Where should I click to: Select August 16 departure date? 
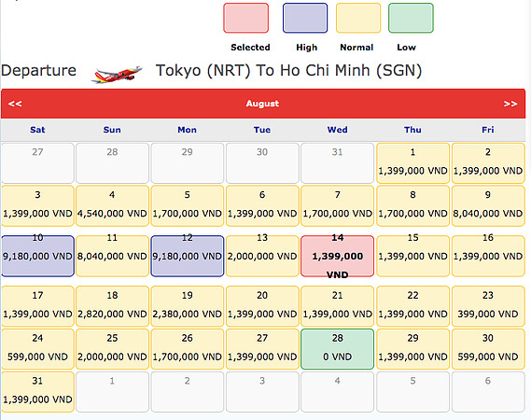click(488, 256)
